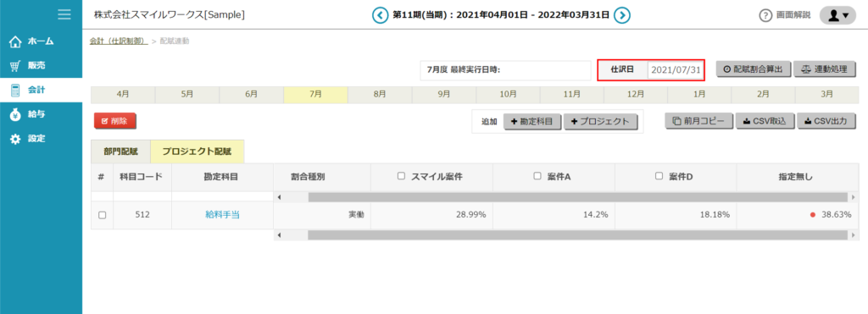
Task: Switch to the 部門配賦 tab
Action: pos(120,151)
